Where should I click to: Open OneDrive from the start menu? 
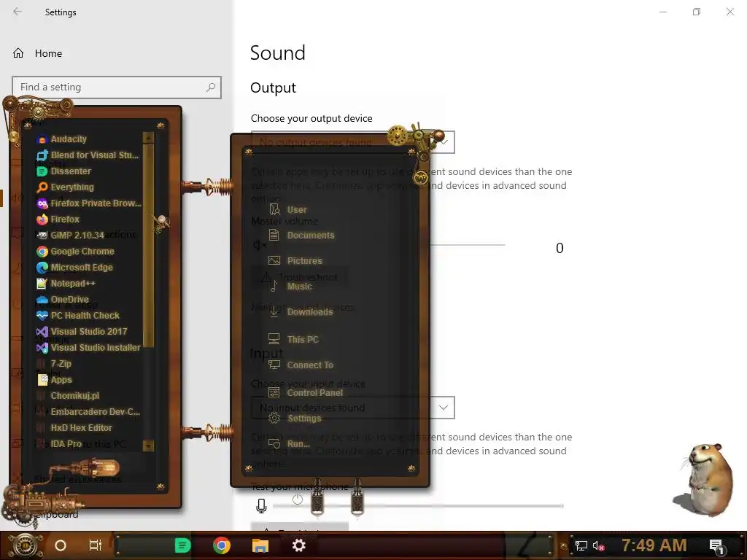coord(63,300)
